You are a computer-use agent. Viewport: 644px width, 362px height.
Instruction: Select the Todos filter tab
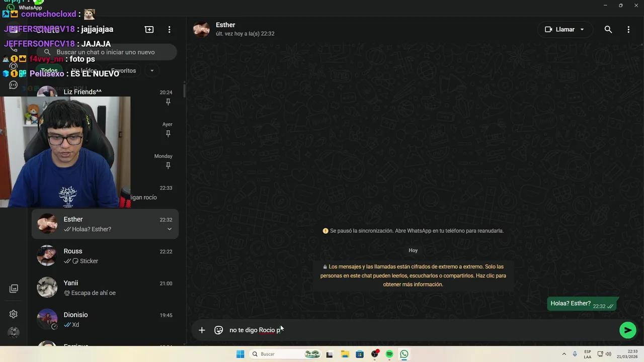pos(49,71)
